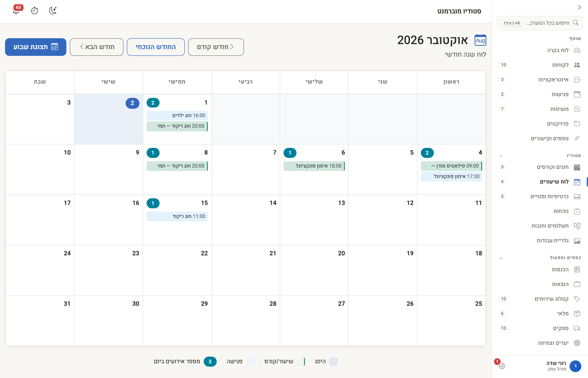Click the search field חיפוש בכל המערכת
588x378 pixels.
[x=540, y=23]
